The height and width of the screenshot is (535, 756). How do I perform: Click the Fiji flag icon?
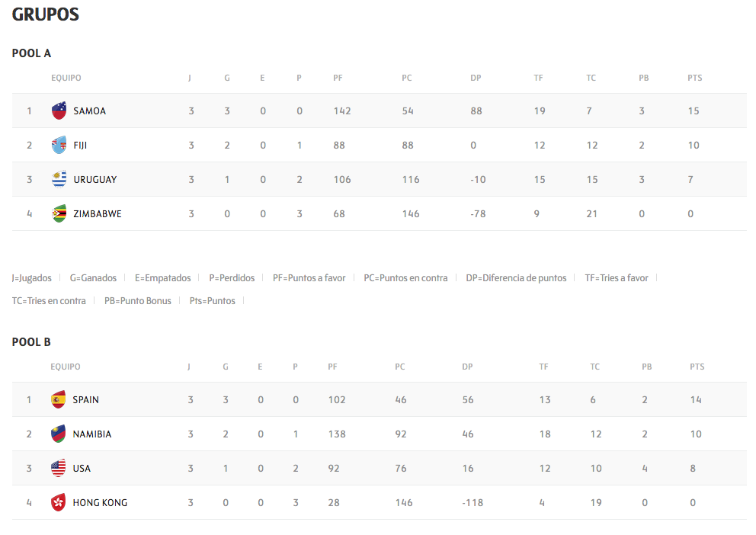[x=59, y=146]
